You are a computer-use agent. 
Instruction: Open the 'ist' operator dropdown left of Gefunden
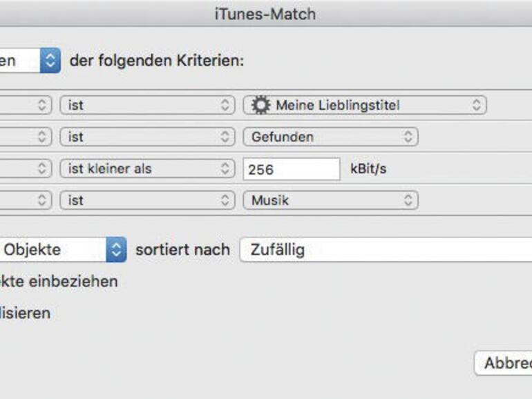[x=147, y=137]
